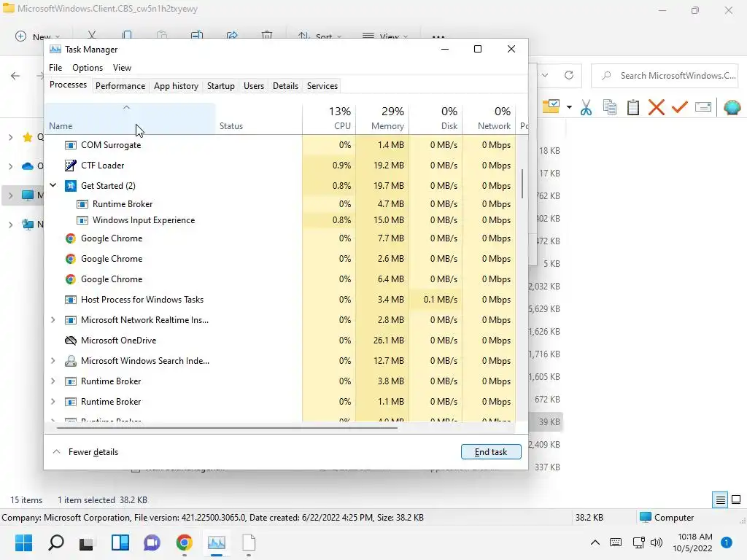
Task: Open dropdown arrow beside folder icon in Explorer
Action: [569, 107]
